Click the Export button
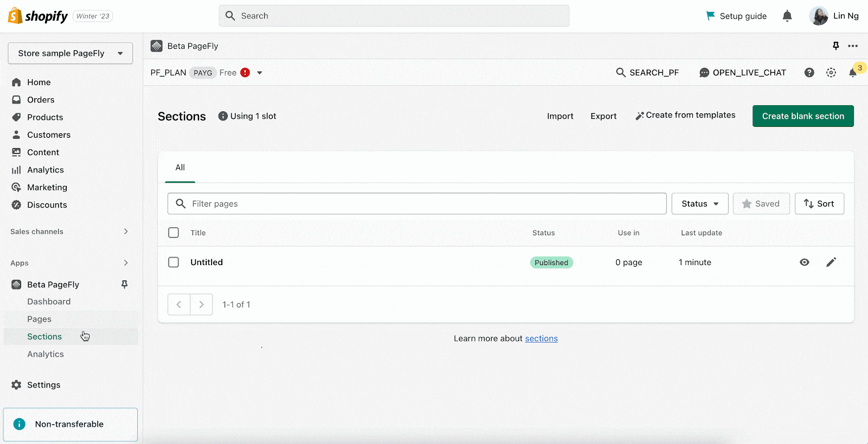The width and height of the screenshot is (868, 444). click(x=603, y=116)
